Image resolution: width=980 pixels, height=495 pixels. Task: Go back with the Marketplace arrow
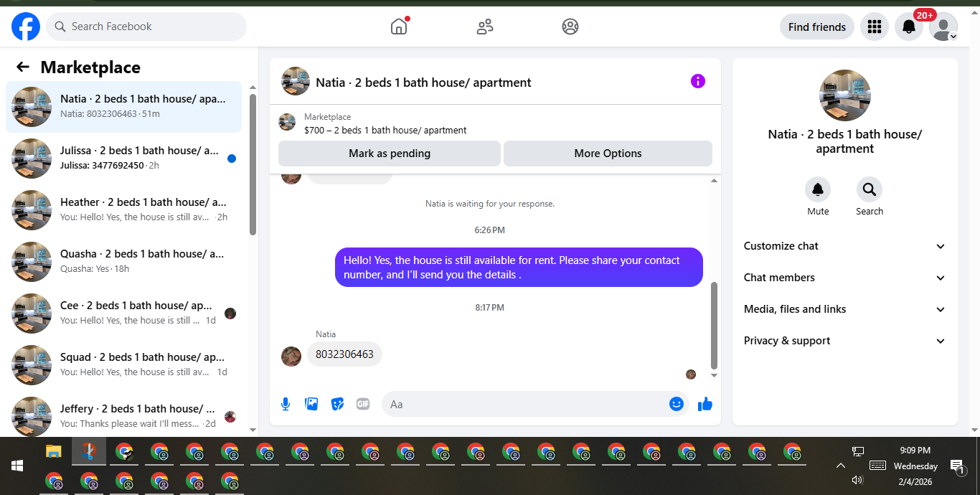coord(23,67)
